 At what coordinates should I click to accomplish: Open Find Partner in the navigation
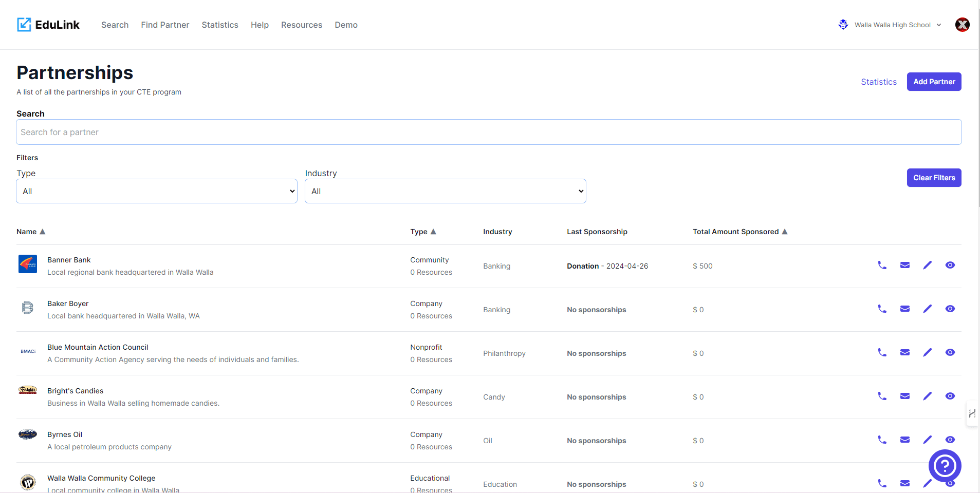165,25
